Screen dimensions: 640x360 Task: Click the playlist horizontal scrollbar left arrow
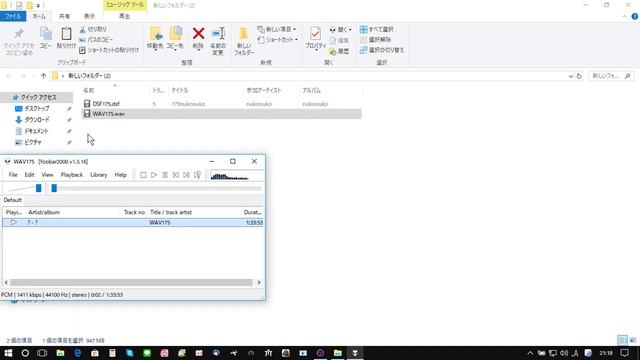click(x=6, y=282)
